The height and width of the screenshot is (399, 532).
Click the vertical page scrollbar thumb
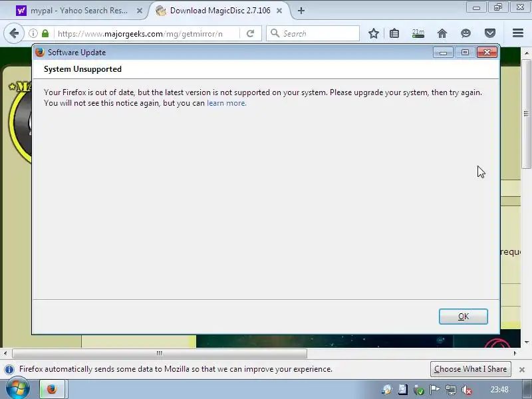tap(526, 114)
